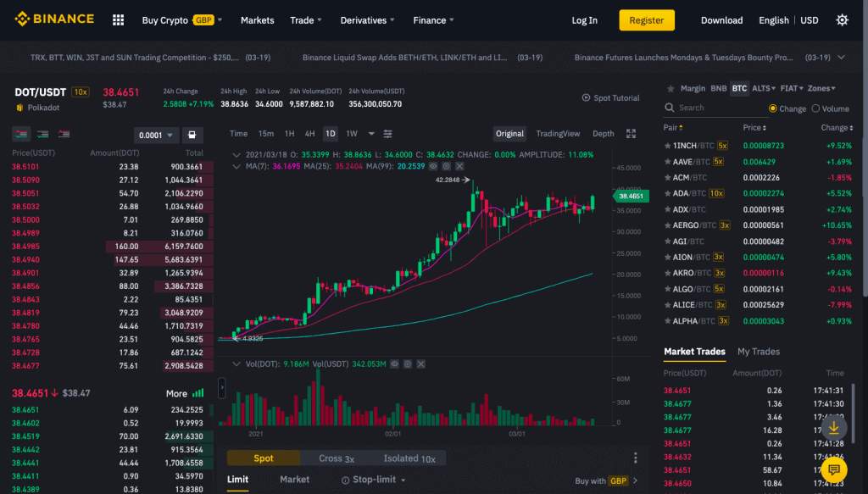Remove the volume indicator
This screenshot has height=494, width=868.
(x=420, y=364)
